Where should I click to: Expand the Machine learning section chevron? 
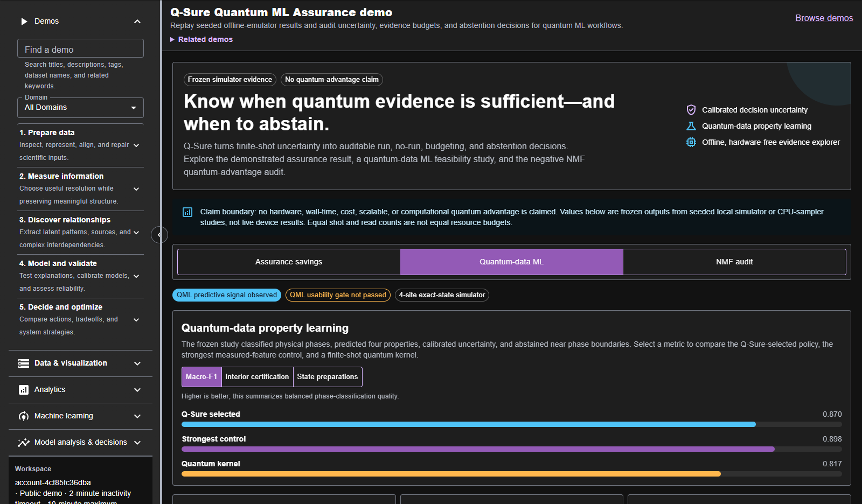[137, 416]
